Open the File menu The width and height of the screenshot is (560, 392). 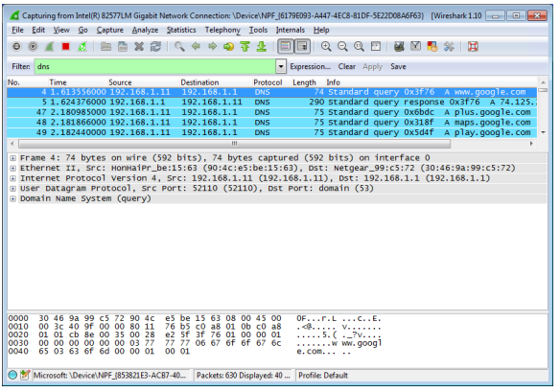coord(17,30)
